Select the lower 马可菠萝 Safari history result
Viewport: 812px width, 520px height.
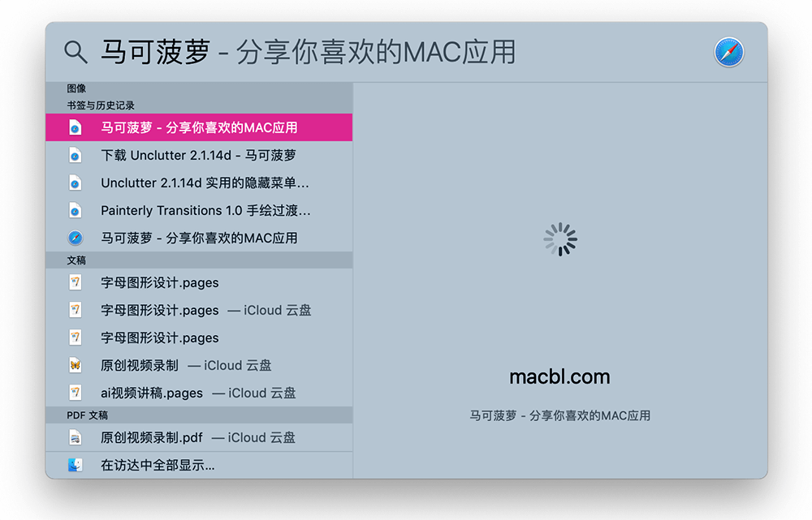pos(199,238)
